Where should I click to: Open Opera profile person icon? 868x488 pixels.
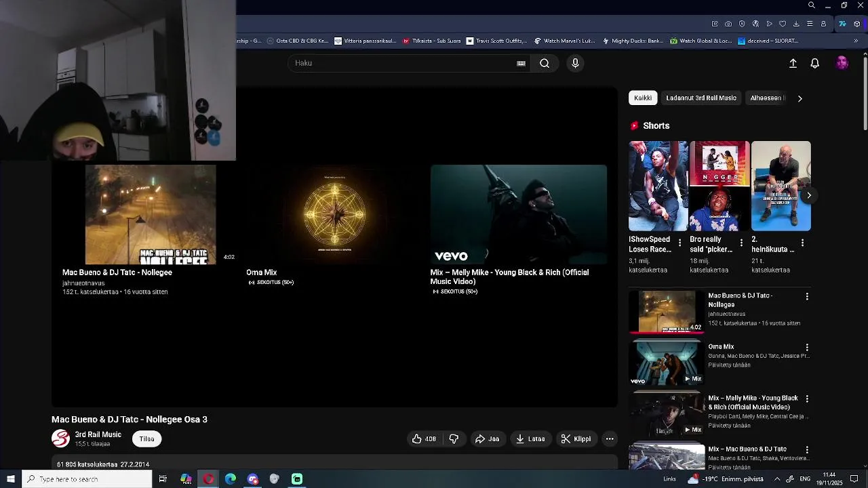pos(823,24)
